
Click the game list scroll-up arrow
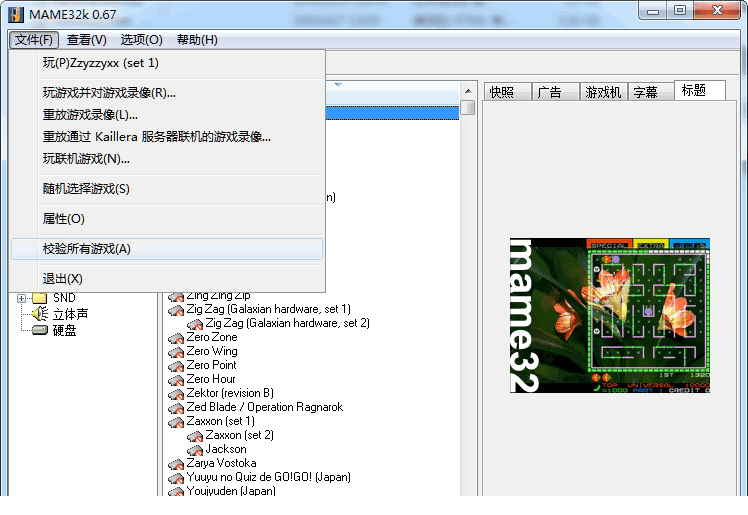click(468, 91)
